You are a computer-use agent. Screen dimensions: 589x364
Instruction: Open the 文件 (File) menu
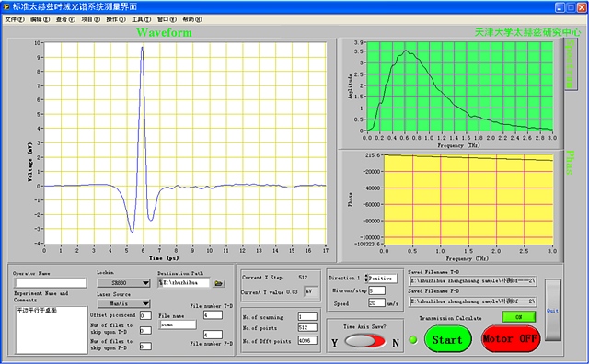pos(15,19)
